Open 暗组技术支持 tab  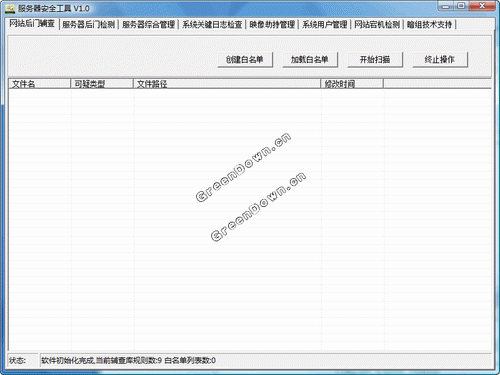[429, 24]
